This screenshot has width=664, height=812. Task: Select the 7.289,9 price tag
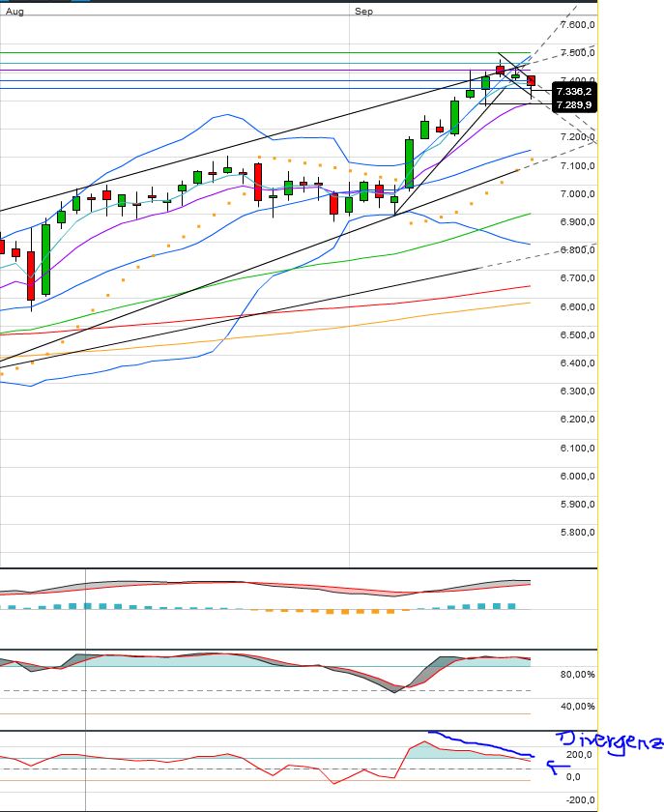pos(574,105)
